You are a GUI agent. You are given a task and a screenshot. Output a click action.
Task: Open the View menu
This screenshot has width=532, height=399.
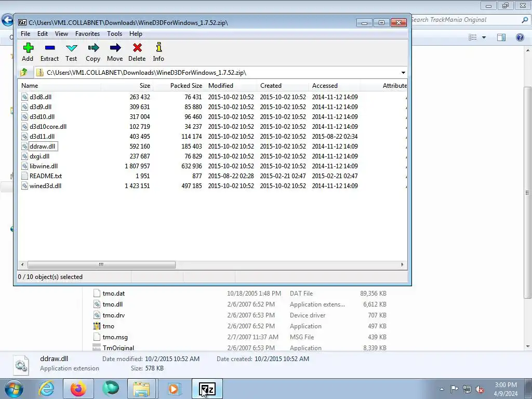pyautogui.click(x=61, y=34)
